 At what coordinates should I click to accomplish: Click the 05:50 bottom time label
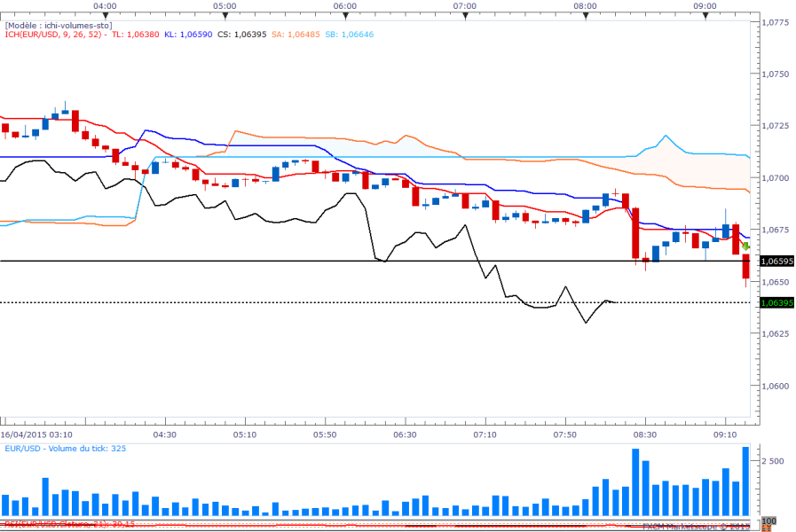[x=325, y=434]
